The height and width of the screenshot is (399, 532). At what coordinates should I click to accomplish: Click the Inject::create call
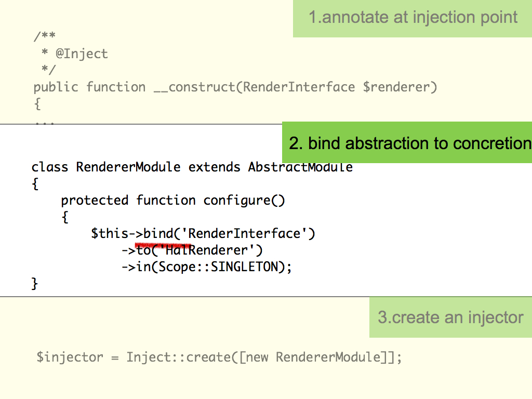coord(179,357)
